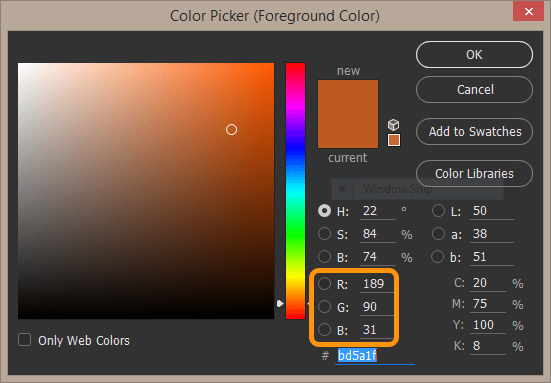The height and width of the screenshot is (383, 551).
Task: Enable Only Web Colors checkbox
Action: (25, 340)
